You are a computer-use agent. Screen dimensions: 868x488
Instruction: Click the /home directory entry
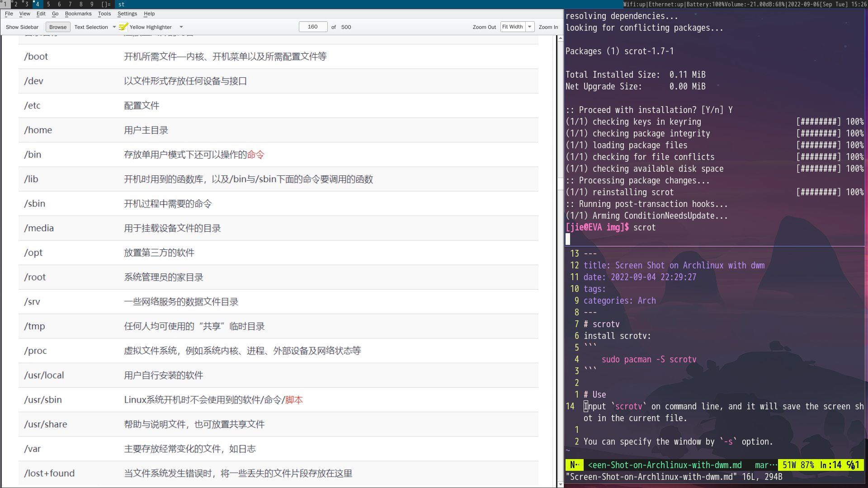click(x=38, y=130)
